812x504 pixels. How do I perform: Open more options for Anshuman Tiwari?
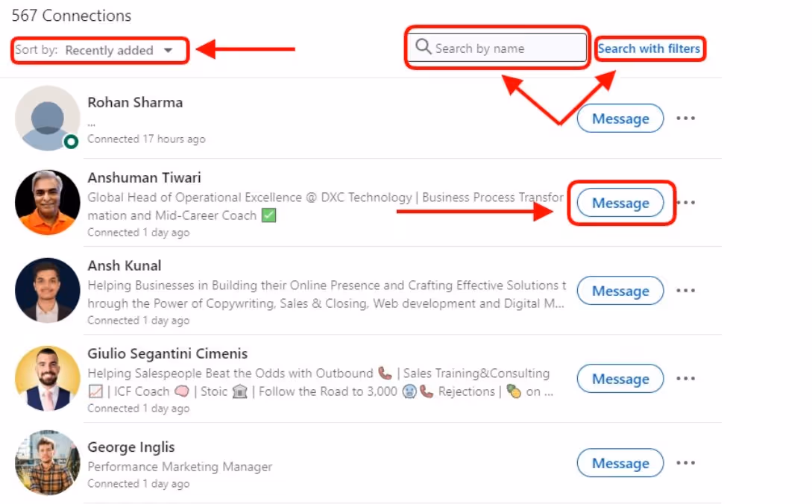(x=685, y=202)
